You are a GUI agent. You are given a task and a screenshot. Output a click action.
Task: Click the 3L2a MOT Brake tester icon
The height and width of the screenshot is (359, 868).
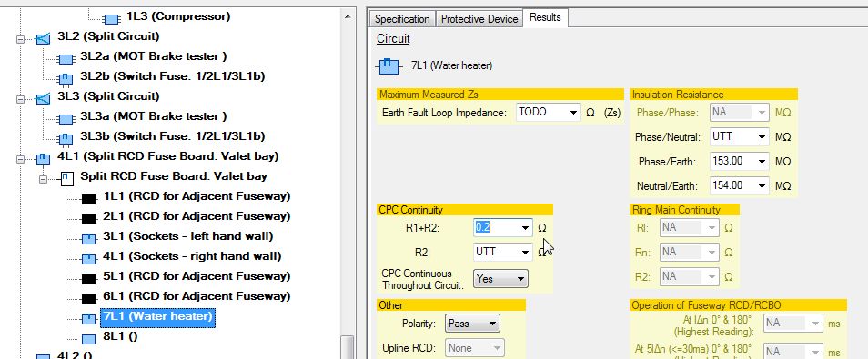tap(66, 58)
